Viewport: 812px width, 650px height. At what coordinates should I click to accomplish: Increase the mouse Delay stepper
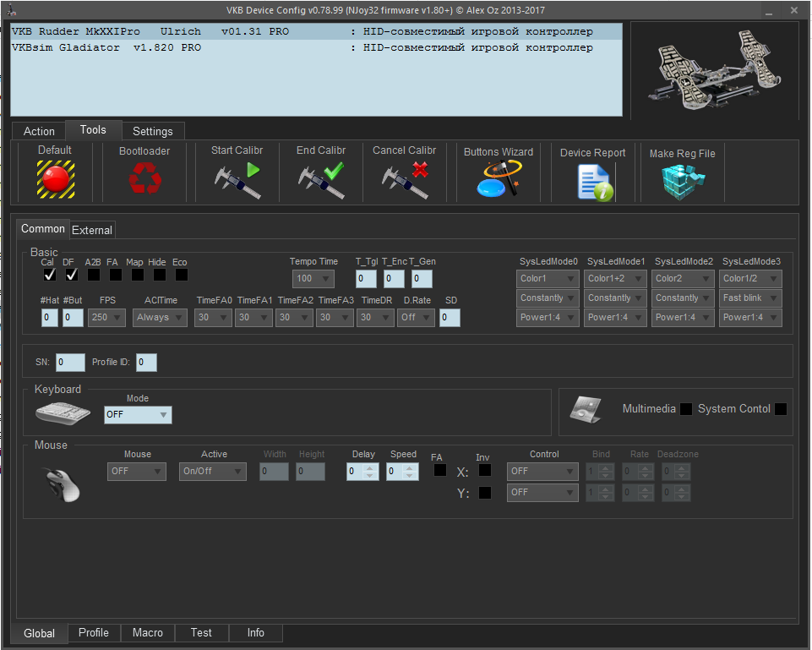[370, 467]
